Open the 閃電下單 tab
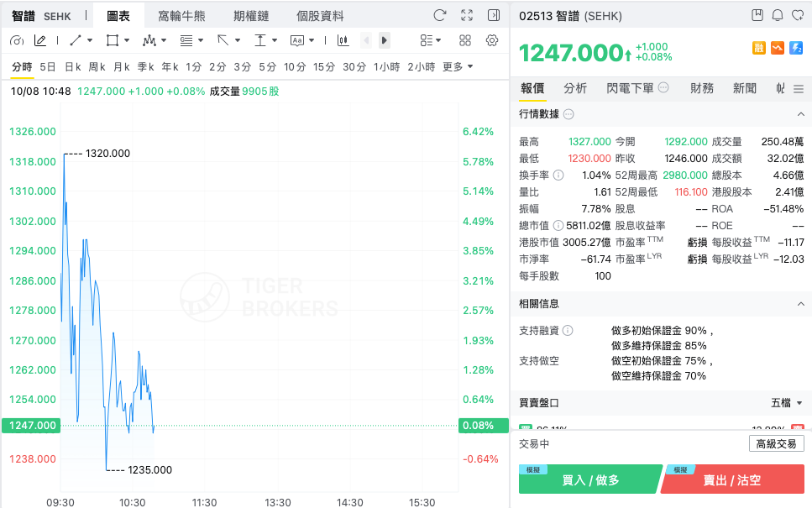Viewport: 812px width, 508px height. 631,88
